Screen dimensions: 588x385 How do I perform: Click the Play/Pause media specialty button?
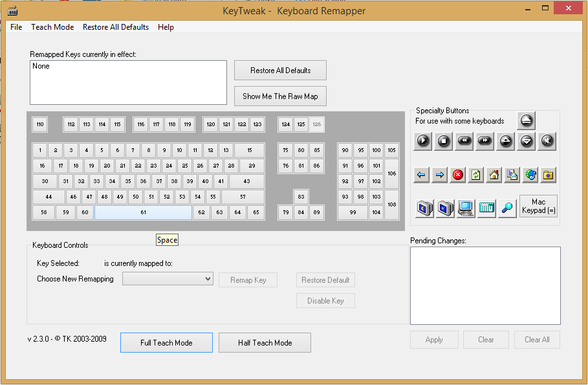tap(423, 141)
